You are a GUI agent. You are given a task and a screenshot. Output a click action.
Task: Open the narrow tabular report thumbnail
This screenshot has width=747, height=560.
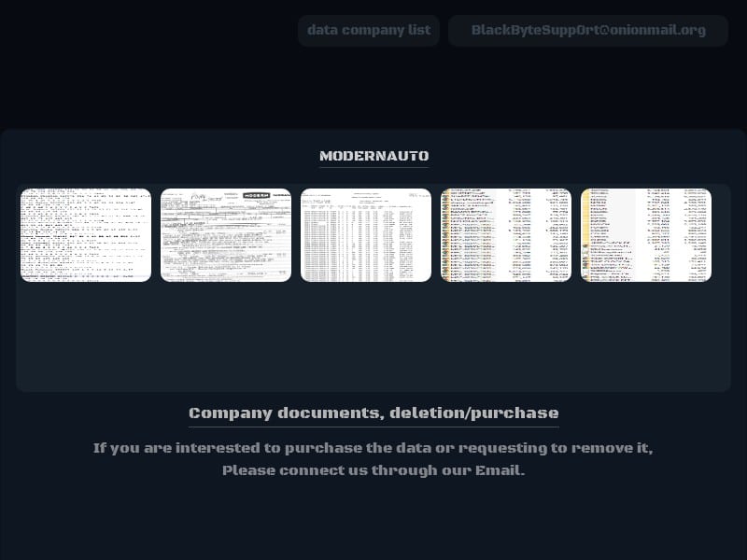click(366, 235)
